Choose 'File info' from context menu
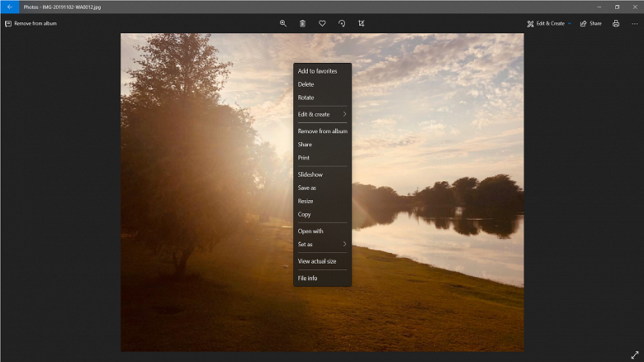The width and height of the screenshot is (644, 362). (x=307, y=279)
